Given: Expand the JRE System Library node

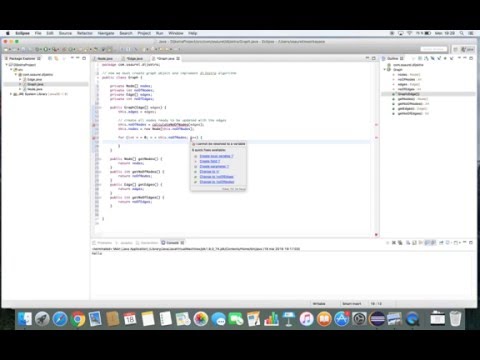Looking at the screenshot, I should (x=11, y=94).
